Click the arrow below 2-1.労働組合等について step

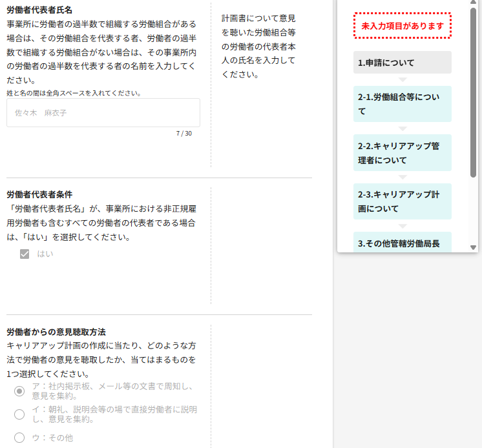point(403,128)
